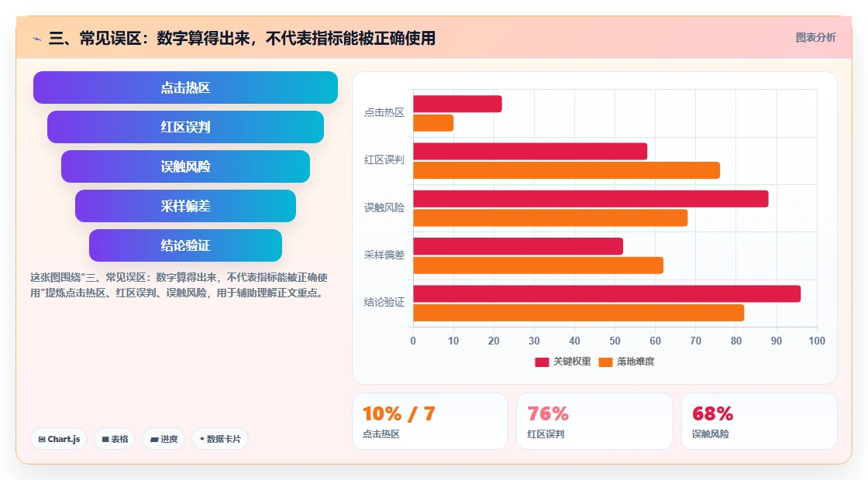The image size is (868, 480).
Task: Click the red 关键权重 bar for 采样偏差
Action: click(x=518, y=247)
